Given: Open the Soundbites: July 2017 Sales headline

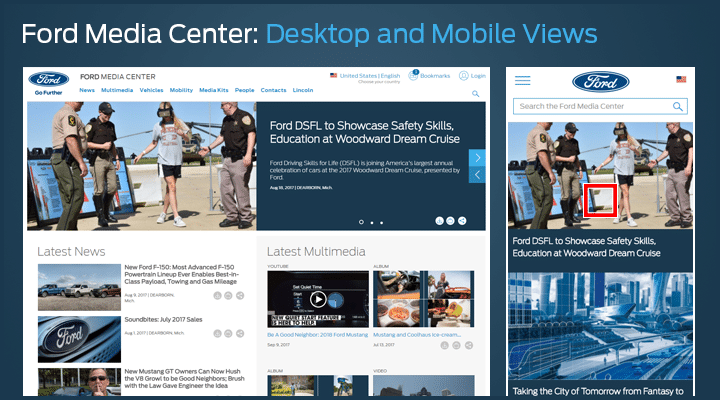Looking at the screenshot, I should [163, 320].
